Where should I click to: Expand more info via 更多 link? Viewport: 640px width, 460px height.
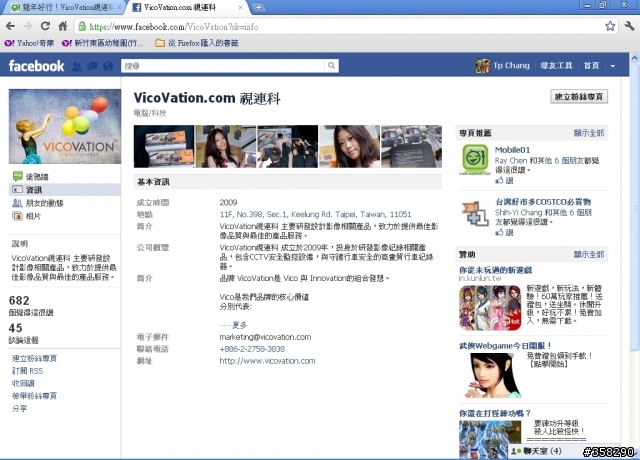[239, 325]
